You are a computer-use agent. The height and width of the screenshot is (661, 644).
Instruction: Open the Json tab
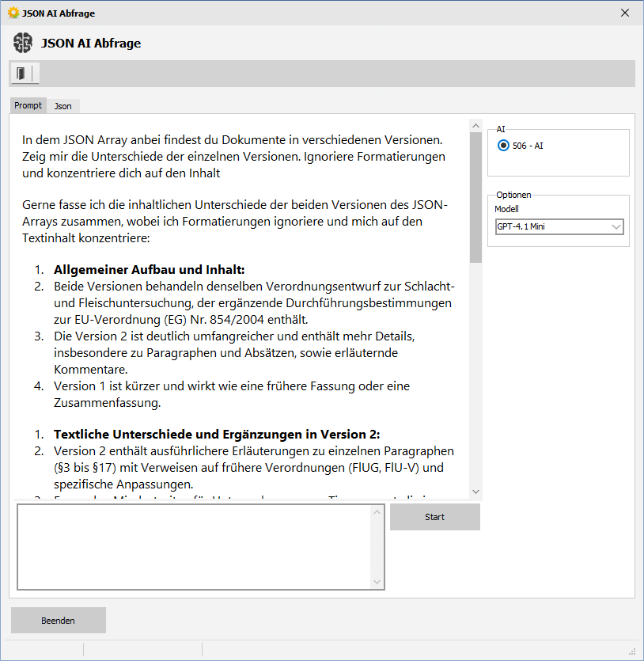[x=63, y=106]
